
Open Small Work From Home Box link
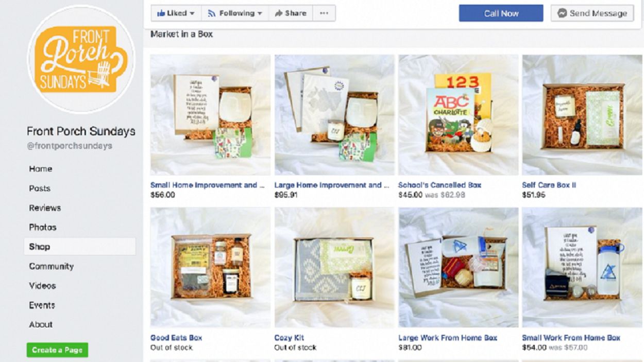(571, 338)
